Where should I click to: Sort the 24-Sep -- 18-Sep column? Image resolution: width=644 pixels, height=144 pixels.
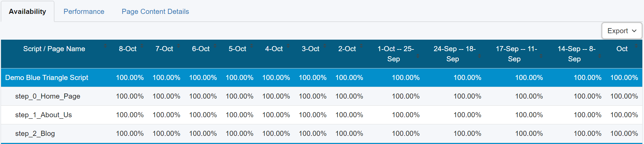(479, 56)
